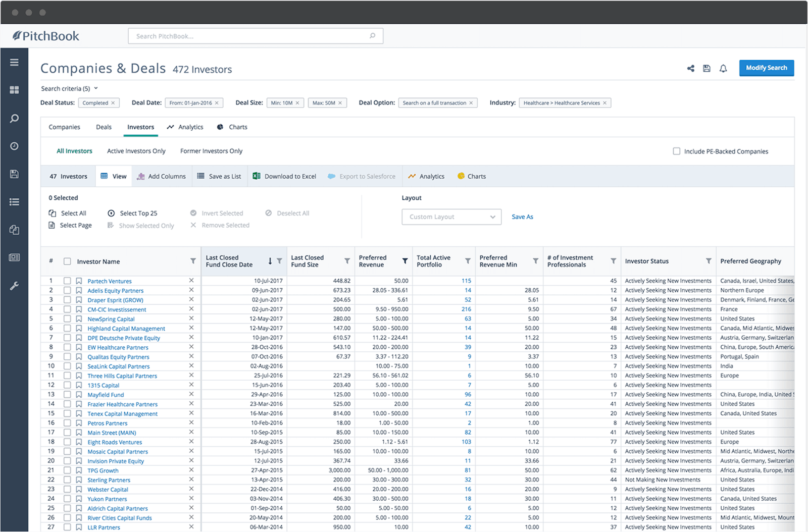
Task: Click the toolbar Charts pie icon button
Action: click(472, 176)
